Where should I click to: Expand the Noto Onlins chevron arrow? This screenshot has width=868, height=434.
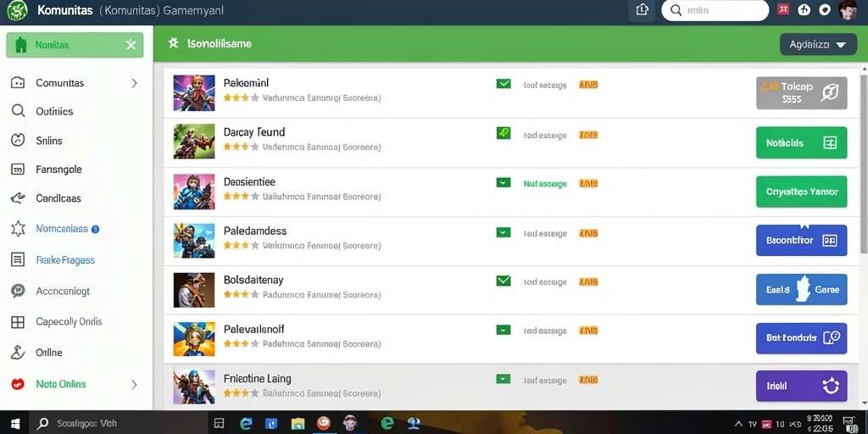pyautogui.click(x=134, y=384)
